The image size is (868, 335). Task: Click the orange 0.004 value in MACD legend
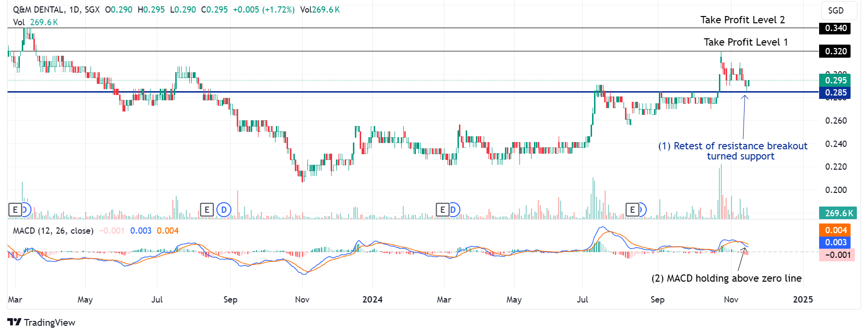(x=168, y=231)
